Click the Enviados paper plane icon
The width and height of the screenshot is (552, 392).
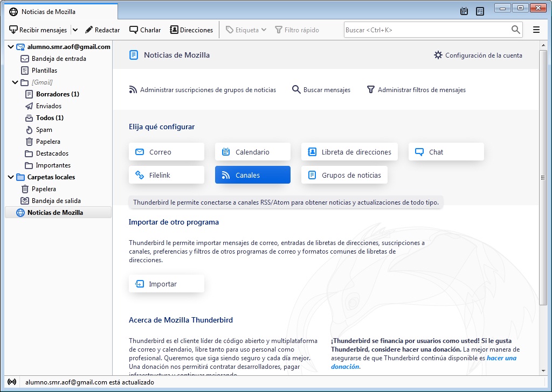click(x=29, y=106)
